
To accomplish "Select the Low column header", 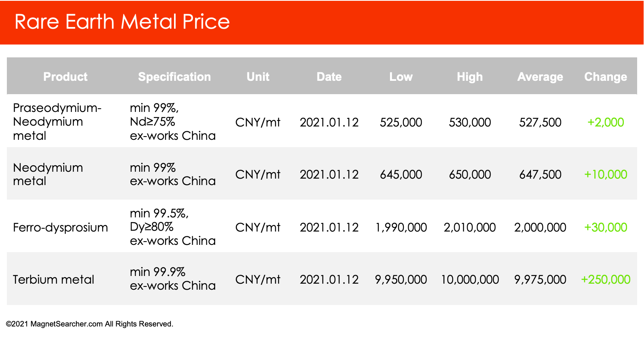I will pos(401,77).
